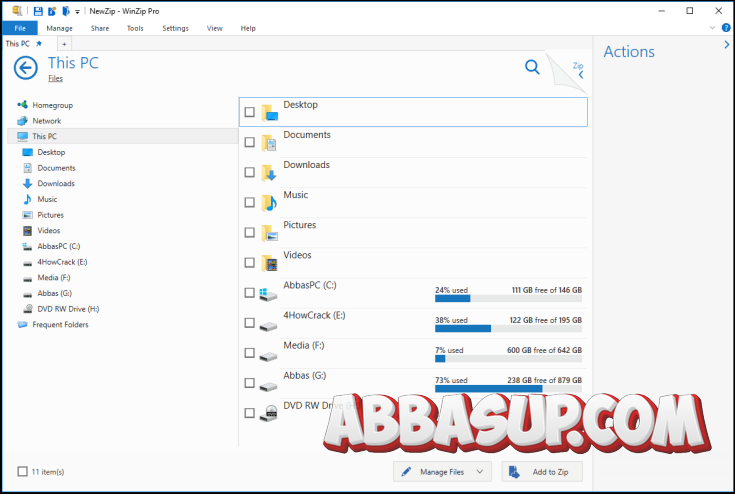Click the Media (F:) 7% usage bar
Screen dimensions: 735x494
point(508,359)
